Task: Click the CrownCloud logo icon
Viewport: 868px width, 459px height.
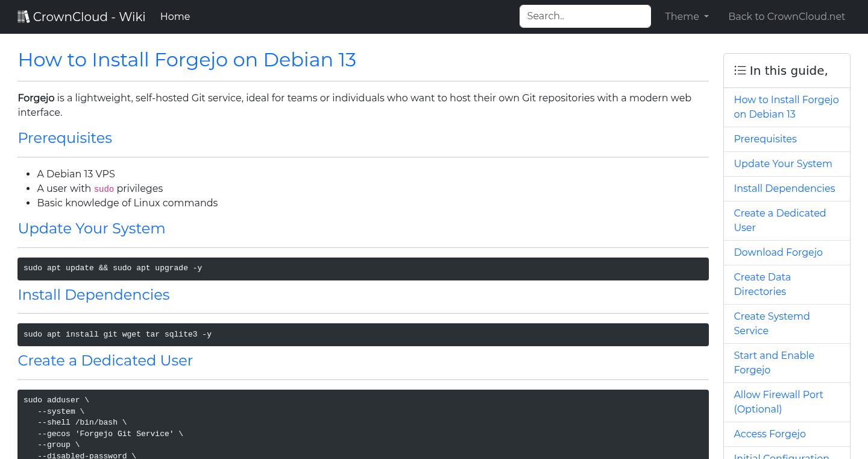Action: [24, 16]
